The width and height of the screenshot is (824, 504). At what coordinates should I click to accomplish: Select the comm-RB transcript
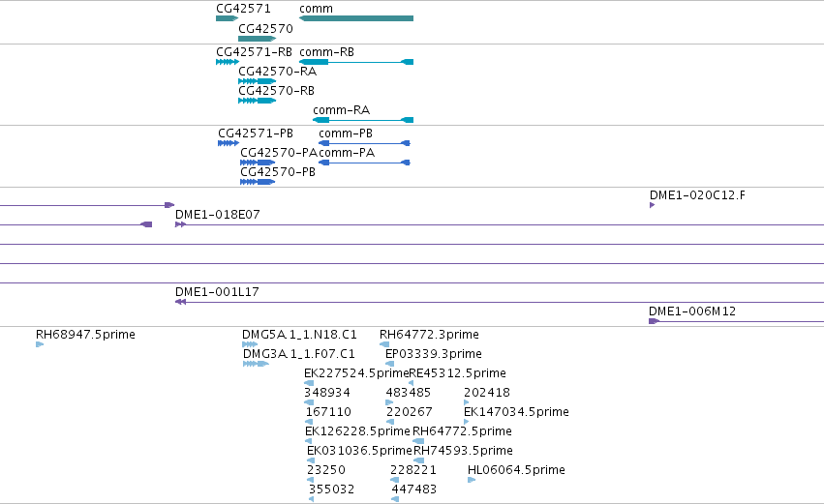point(356,62)
